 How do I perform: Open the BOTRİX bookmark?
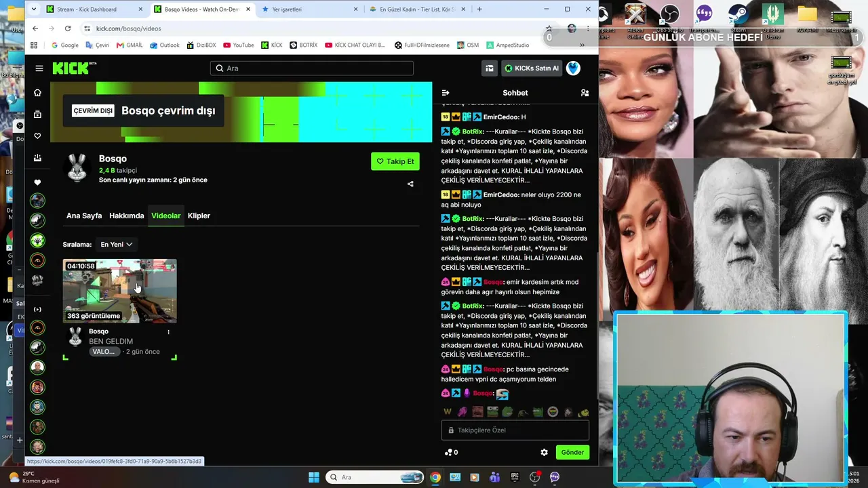pos(303,45)
